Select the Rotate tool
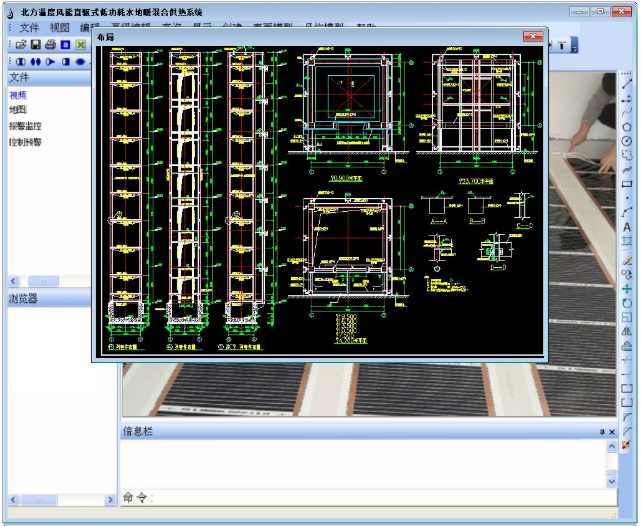Screen dimensions: 641x526 click(627, 302)
